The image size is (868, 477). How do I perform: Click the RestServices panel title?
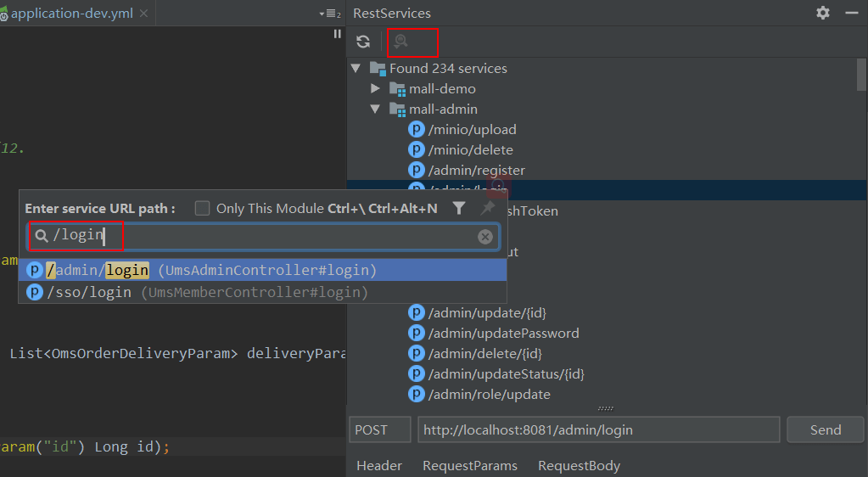click(392, 14)
